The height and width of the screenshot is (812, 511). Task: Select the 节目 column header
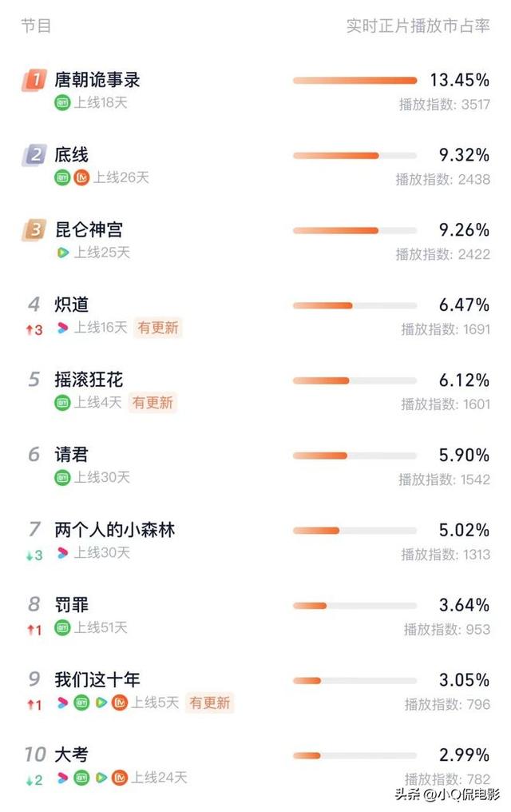(x=36, y=26)
